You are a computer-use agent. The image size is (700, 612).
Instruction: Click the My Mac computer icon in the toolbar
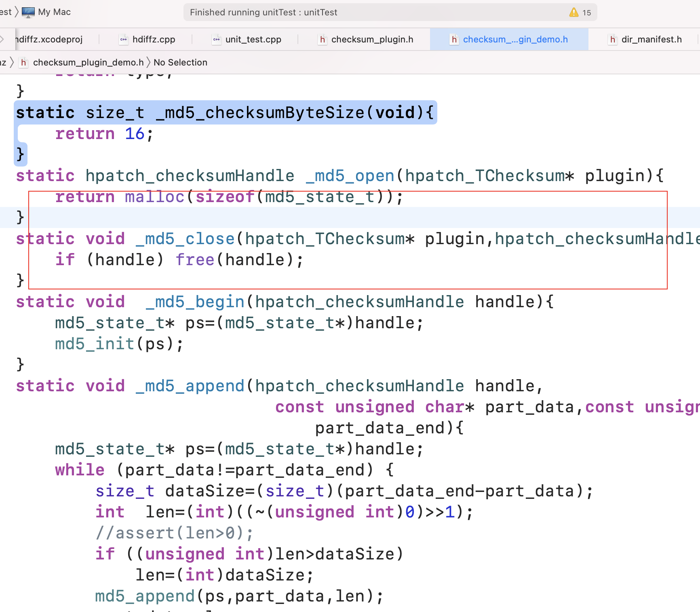[28, 12]
